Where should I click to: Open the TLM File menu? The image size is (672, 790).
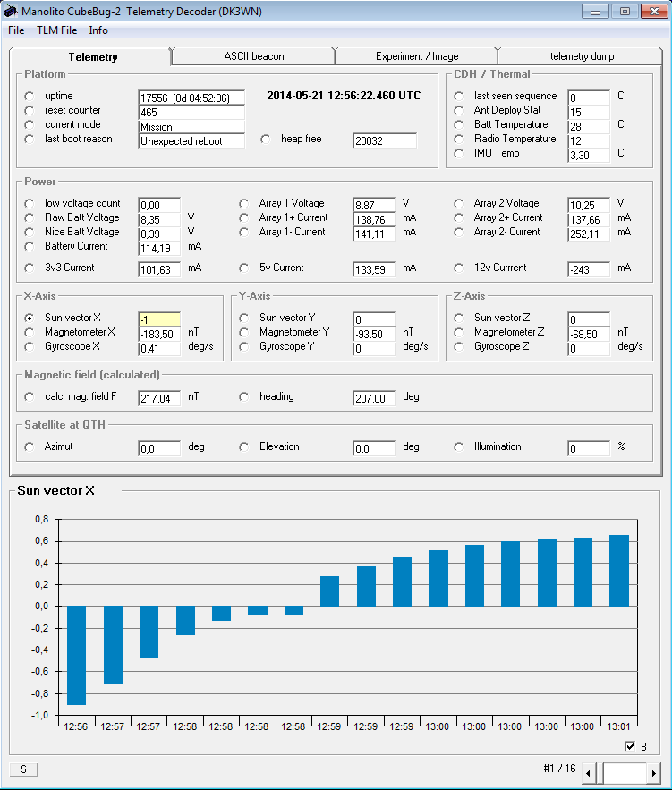point(57,30)
